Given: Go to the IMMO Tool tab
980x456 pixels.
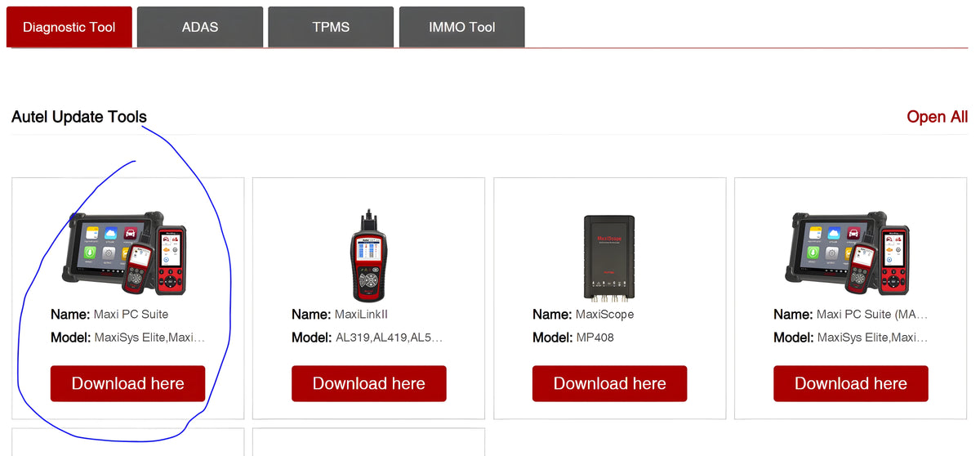Looking at the screenshot, I should [x=462, y=27].
